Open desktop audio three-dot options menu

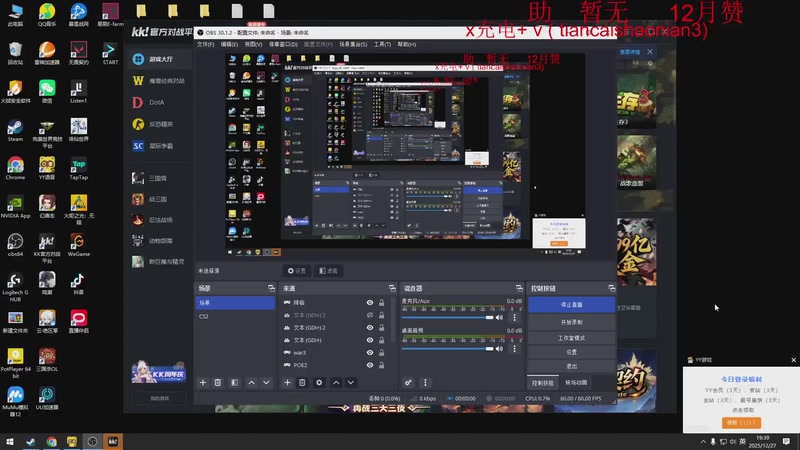(514, 349)
